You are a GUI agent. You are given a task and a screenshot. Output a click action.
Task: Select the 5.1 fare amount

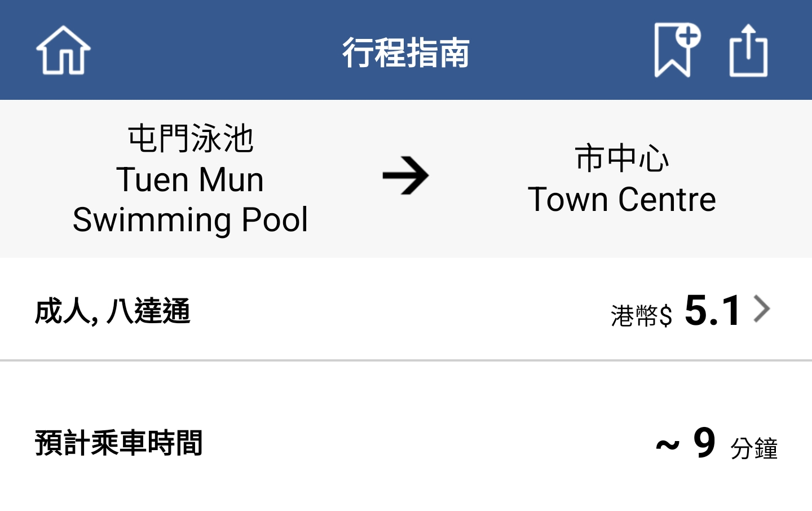pyautogui.click(x=713, y=310)
